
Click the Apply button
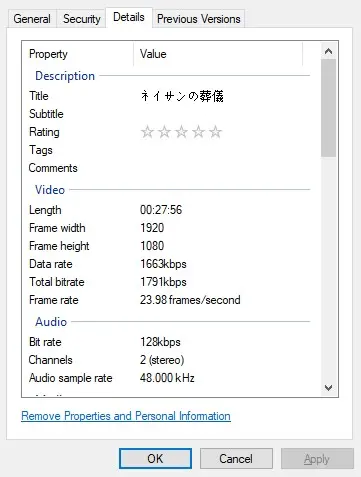(317, 459)
